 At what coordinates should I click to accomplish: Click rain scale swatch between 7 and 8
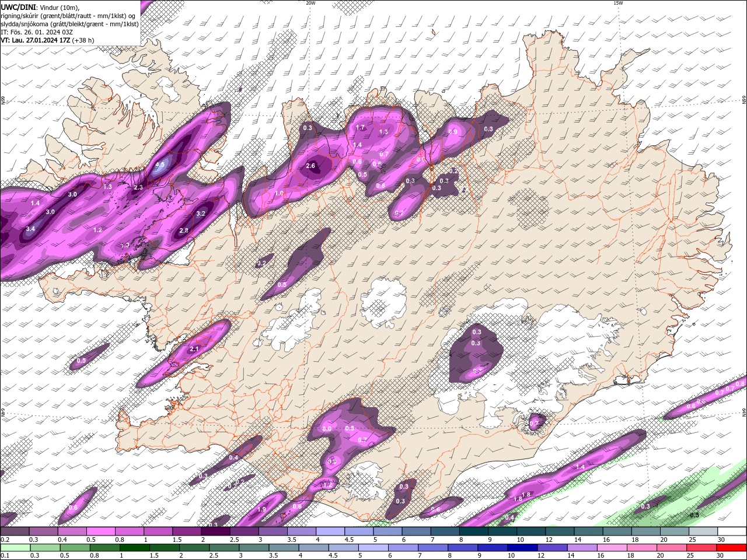(x=433, y=548)
